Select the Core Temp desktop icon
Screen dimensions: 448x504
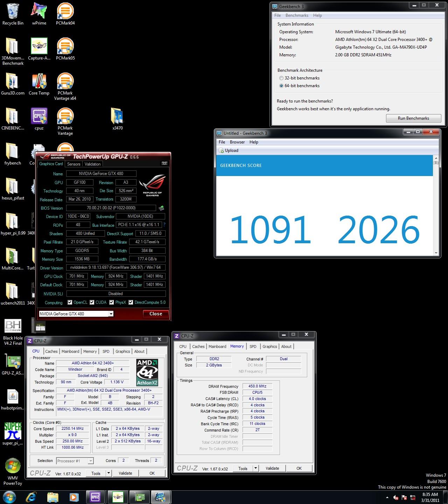point(39,84)
